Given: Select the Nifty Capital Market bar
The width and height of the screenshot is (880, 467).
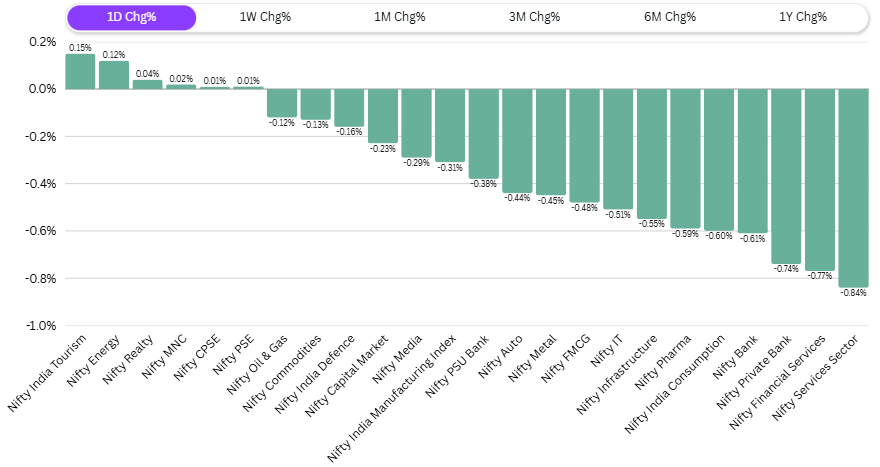Looking at the screenshot, I should tap(383, 116).
